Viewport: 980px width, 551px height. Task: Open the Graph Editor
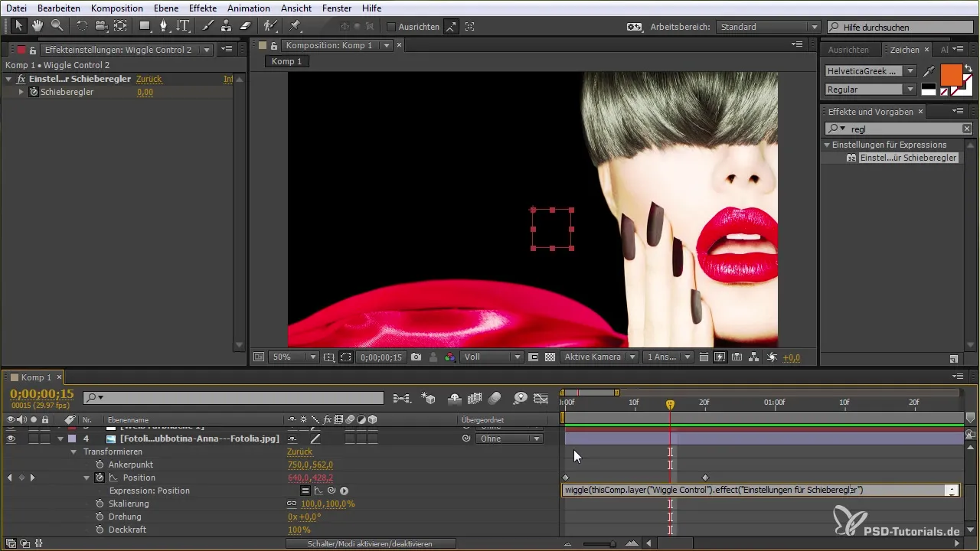pyautogui.click(x=541, y=398)
